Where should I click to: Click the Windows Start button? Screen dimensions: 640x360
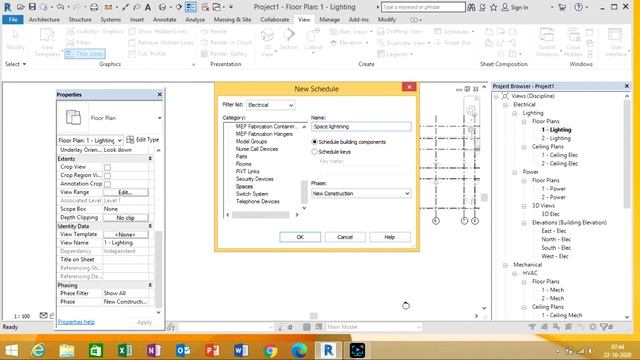pos(11,350)
